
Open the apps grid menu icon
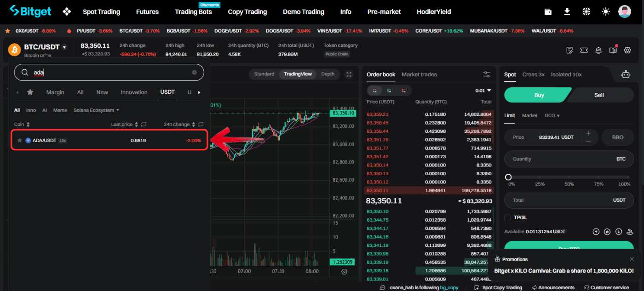click(67, 11)
